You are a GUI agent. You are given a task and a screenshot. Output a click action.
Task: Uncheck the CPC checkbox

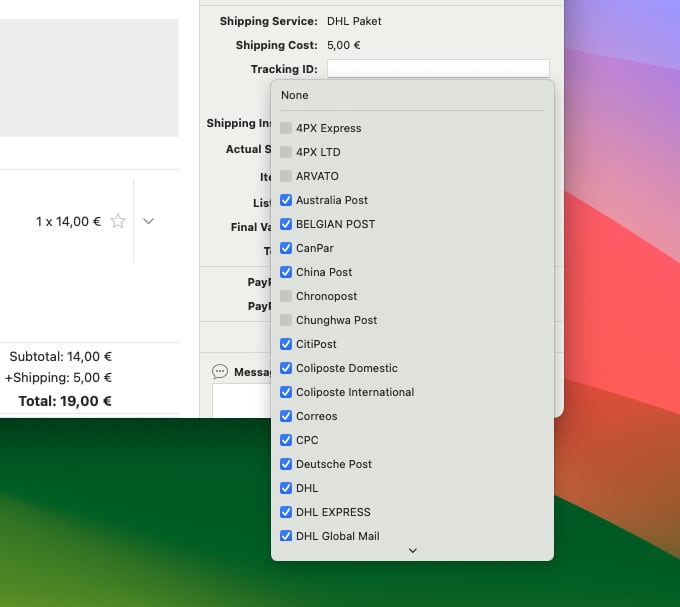pyautogui.click(x=286, y=440)
